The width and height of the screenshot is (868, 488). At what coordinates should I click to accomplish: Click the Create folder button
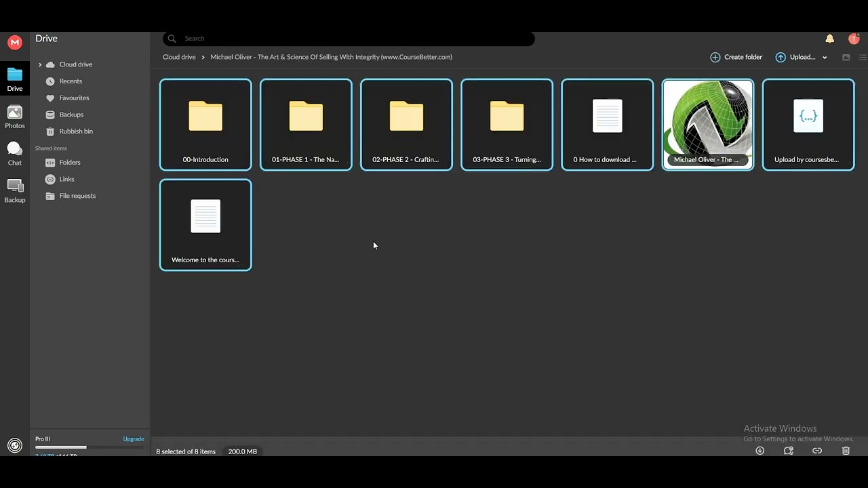pyautogui.click(x=736, y=57)
